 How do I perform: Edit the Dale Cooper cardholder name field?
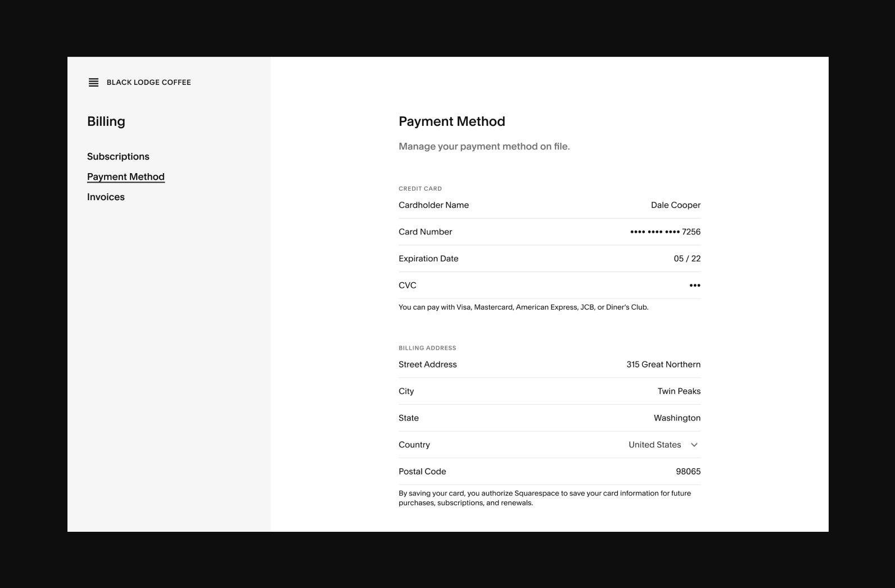tap(676, 205)
